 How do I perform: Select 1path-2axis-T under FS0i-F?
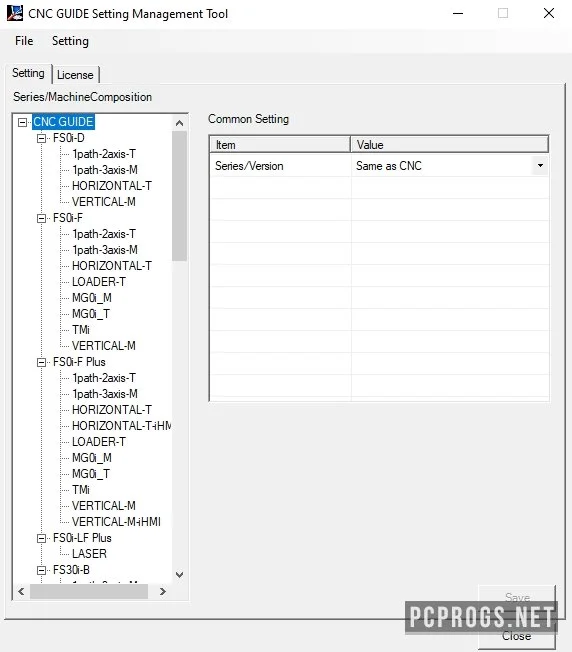(x=104, y=234)
